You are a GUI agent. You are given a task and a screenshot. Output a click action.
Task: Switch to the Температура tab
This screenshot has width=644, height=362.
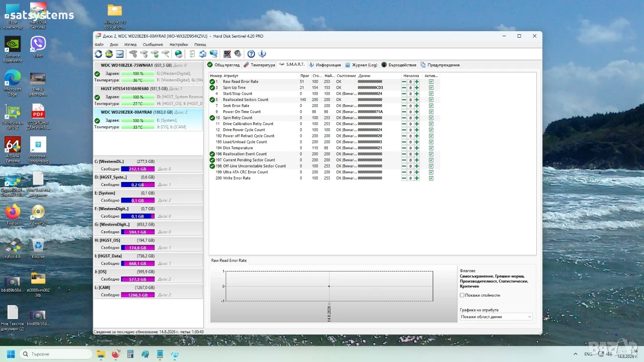coord(259,65)
